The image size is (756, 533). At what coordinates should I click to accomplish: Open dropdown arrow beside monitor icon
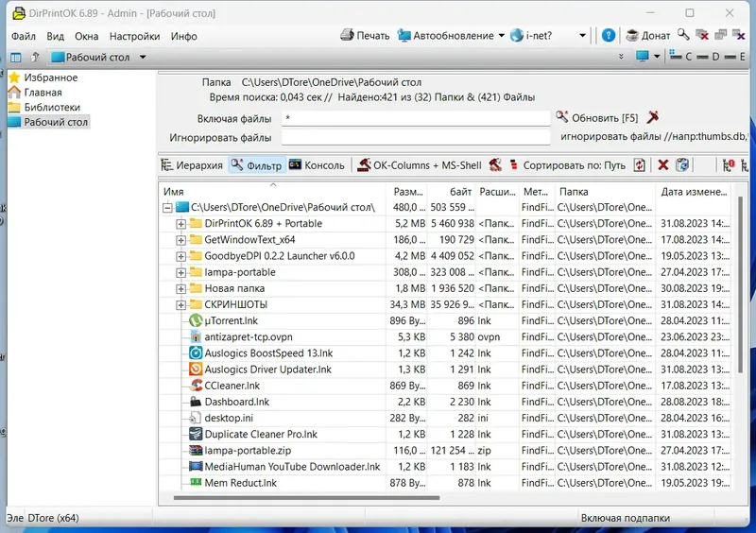(x=657, y=57)
